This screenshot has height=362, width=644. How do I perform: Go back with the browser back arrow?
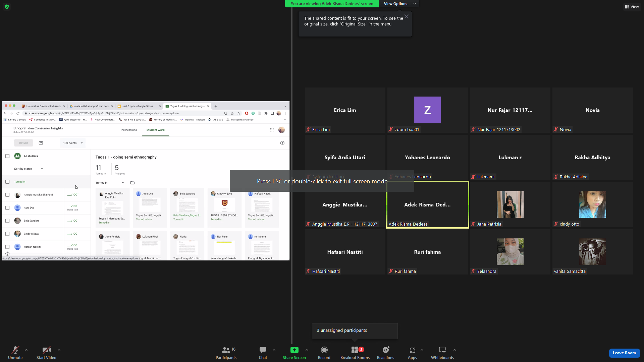click(5, 113)
